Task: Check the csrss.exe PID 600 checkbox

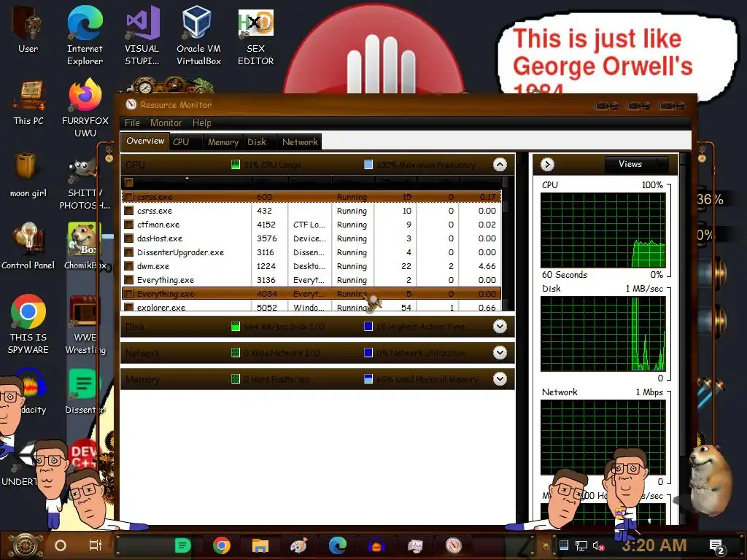Action: point(128,197)
